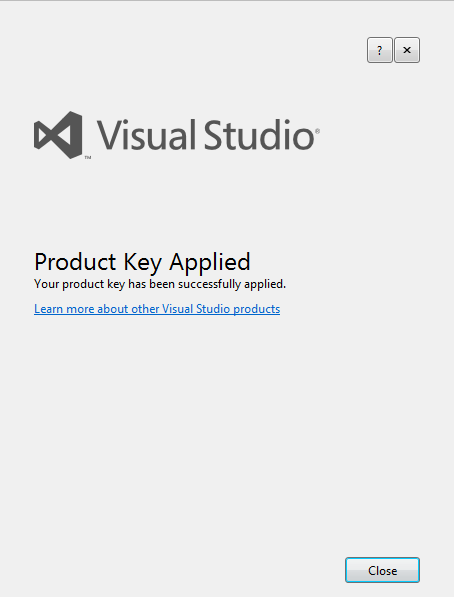Image resolution: width=454 pixels, height=597 pixels.
Task: Follow the Visual Studio products hyperlink
Action: (157, 309)
